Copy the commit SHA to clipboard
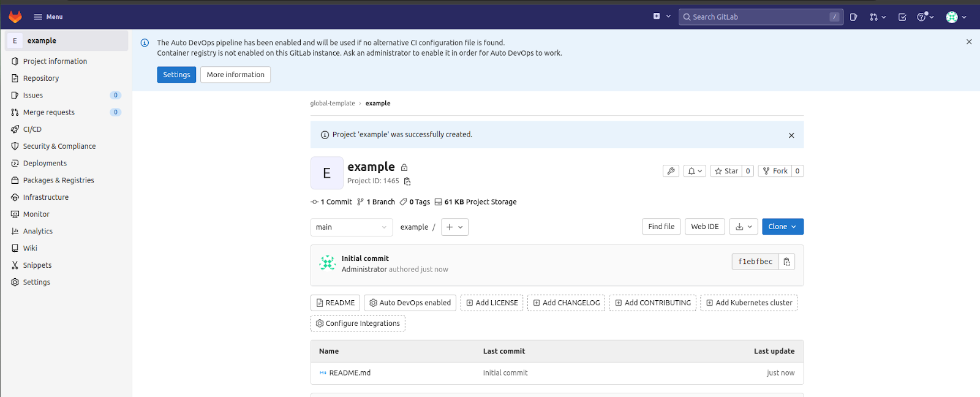The height and width of the screenshot is (397, 980). coord(787,262)
